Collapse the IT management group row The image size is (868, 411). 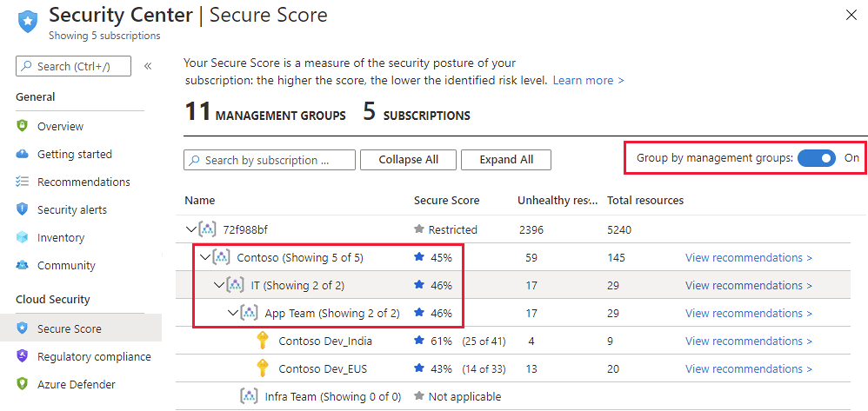pyautogui.click(x=218, y=285)
